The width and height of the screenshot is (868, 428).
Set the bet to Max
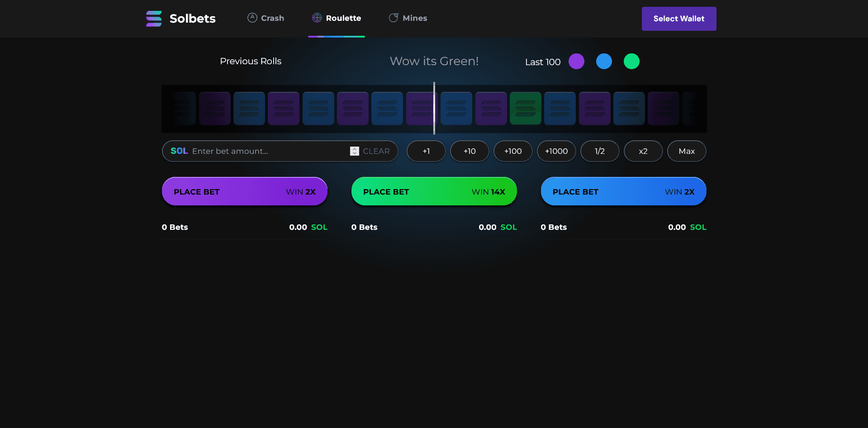pyautogui.click(x=687, y=151)
